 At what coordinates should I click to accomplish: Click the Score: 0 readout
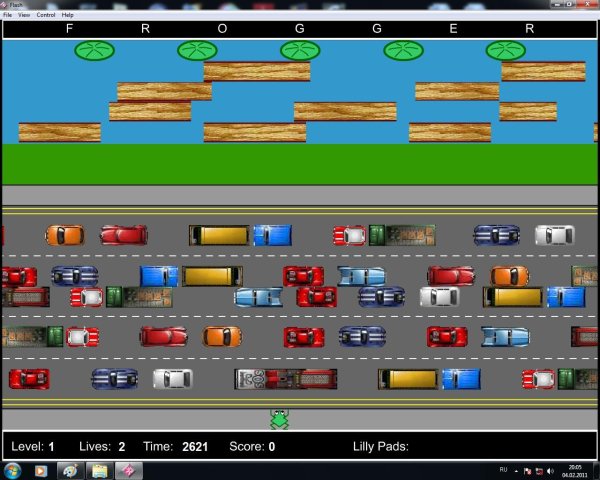click(252, 446)
